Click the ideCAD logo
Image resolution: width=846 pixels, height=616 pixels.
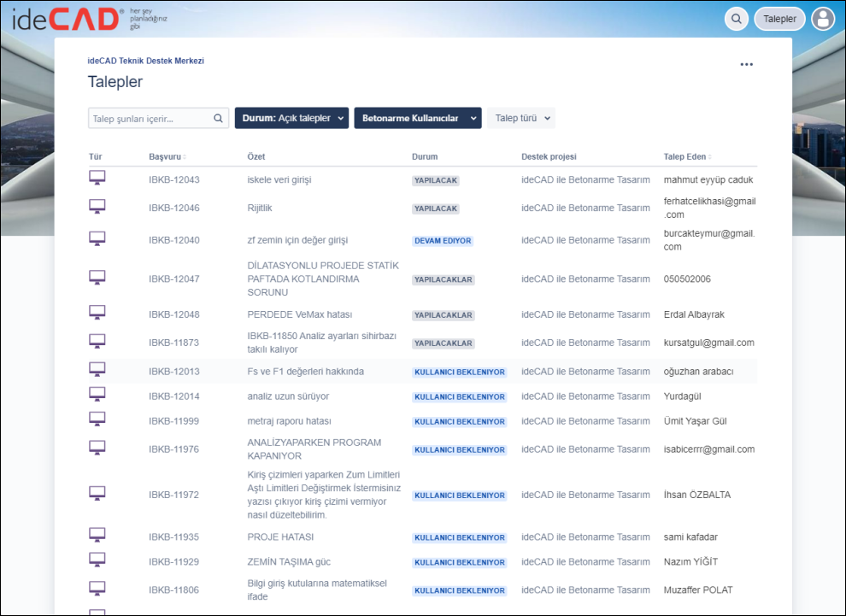coord(68,20)
